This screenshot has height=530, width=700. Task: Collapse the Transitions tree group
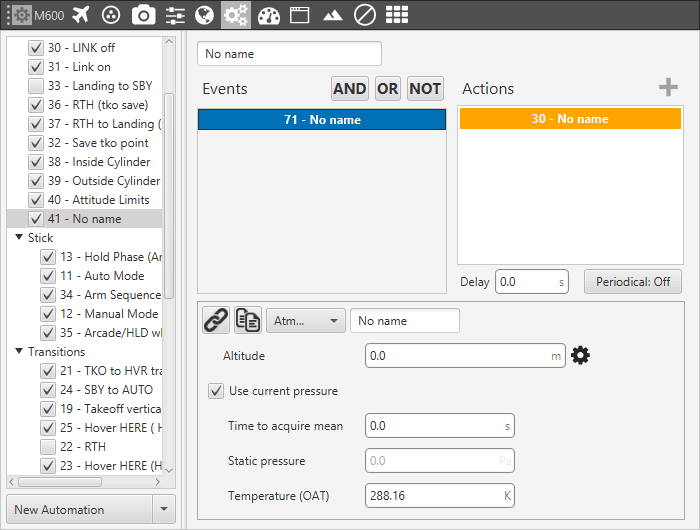(19, 351)
